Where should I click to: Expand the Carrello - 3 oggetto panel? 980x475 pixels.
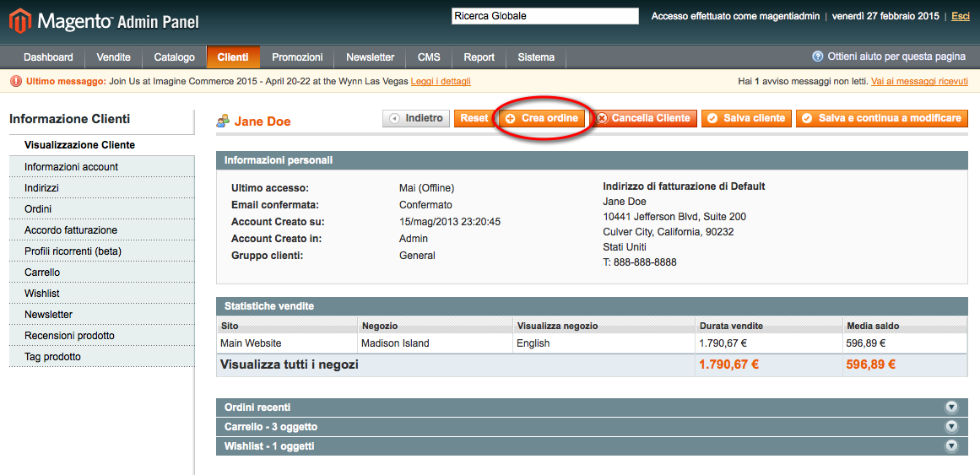pos(951,427)
